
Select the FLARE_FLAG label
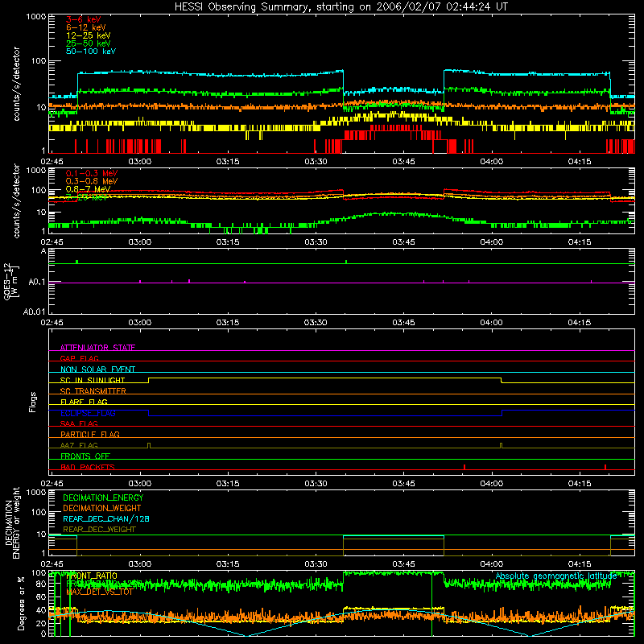tap(84, 402)
